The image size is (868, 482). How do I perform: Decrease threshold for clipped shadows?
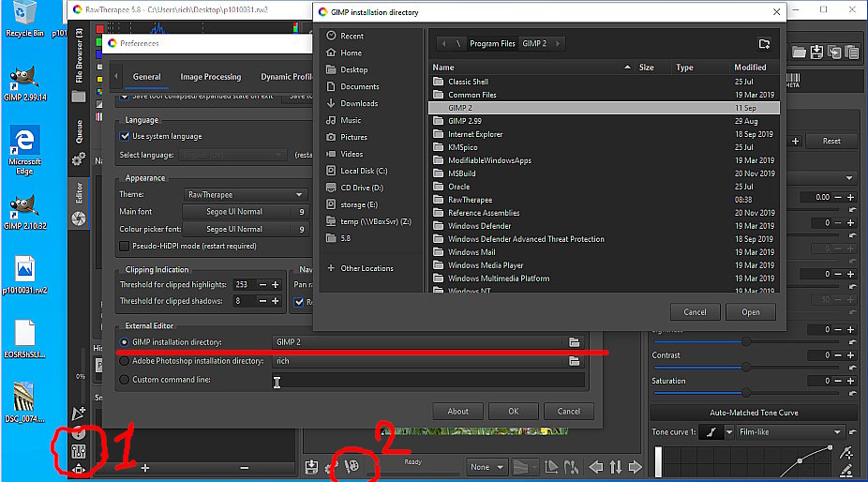(x=263, y=301)
